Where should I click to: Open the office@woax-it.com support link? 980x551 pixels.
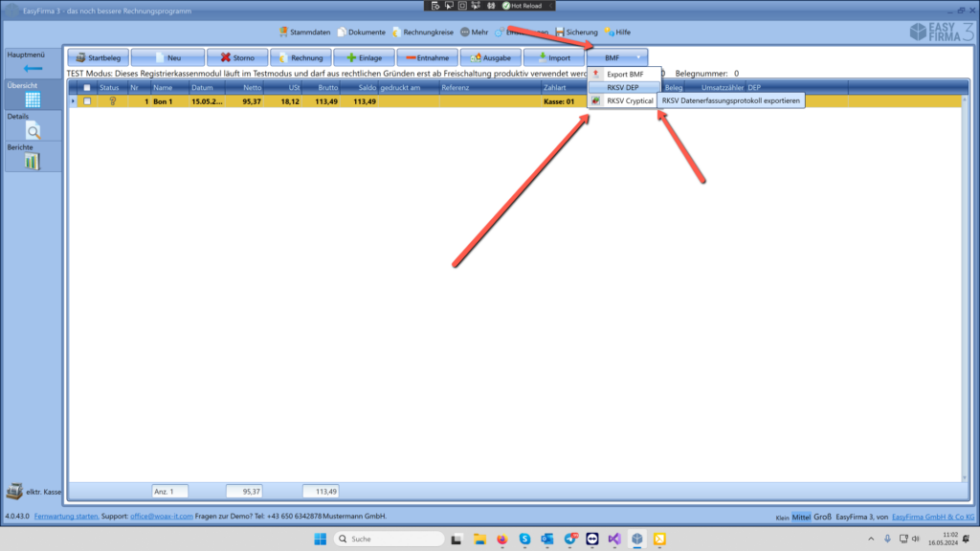[161, 516]
